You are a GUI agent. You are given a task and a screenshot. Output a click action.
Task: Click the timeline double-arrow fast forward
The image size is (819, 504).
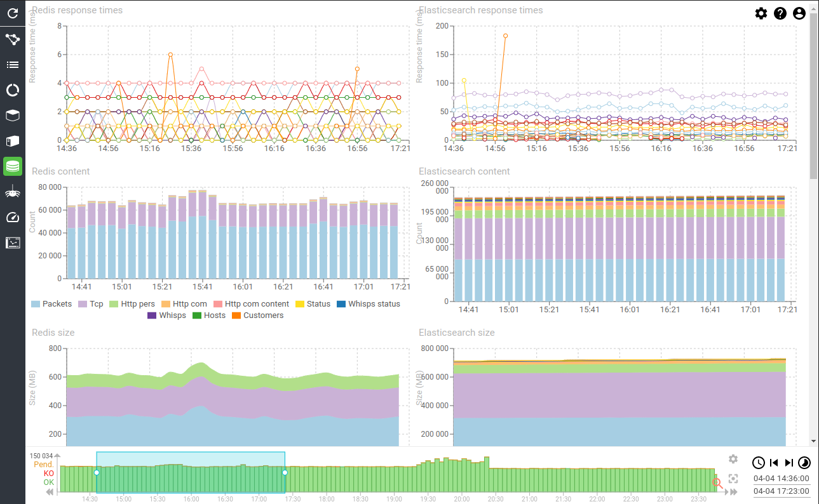click(x=733, y=492)
